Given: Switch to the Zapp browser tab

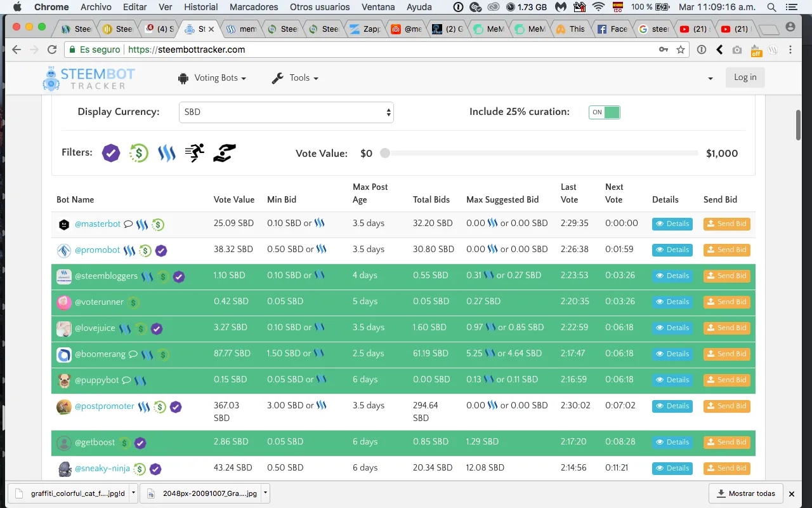Looking at the screenshot, I should point(365,29).
